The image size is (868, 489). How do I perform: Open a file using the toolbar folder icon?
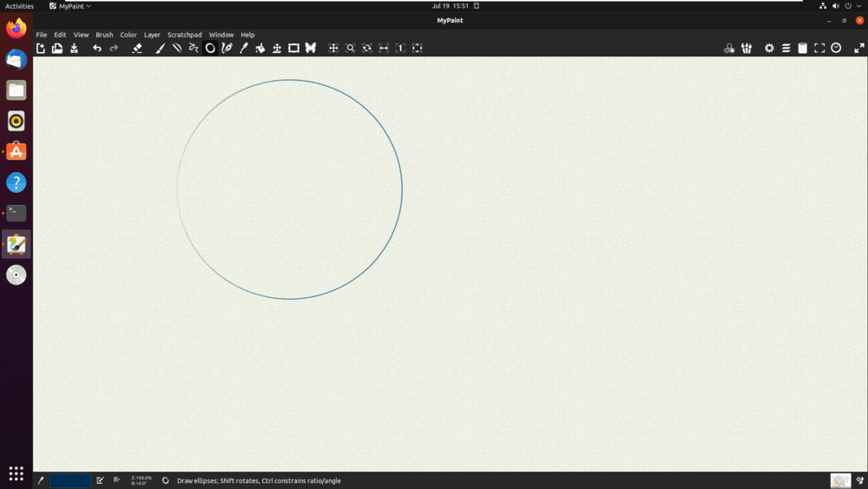(57, 48)
